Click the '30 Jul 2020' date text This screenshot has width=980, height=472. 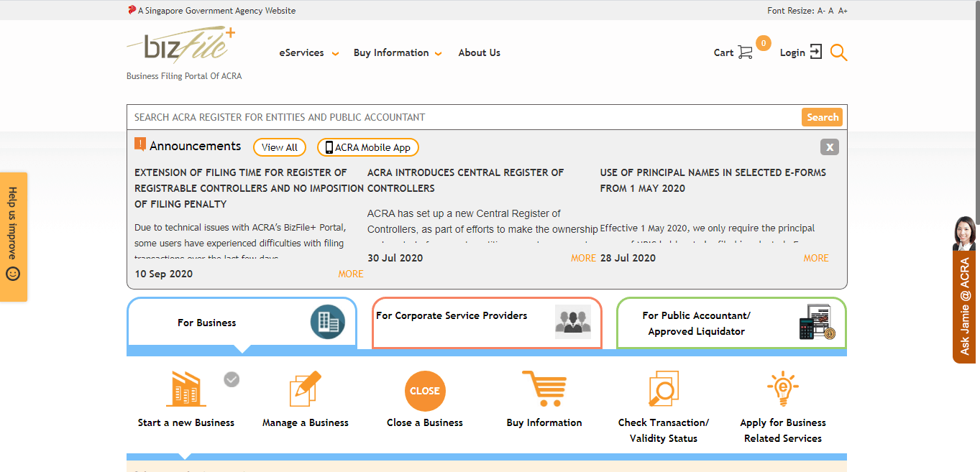tap(395, 258)
